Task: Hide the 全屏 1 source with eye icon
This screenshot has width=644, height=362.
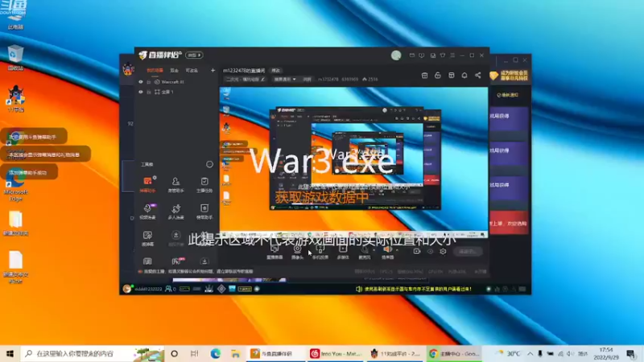Action: [140, 92]
